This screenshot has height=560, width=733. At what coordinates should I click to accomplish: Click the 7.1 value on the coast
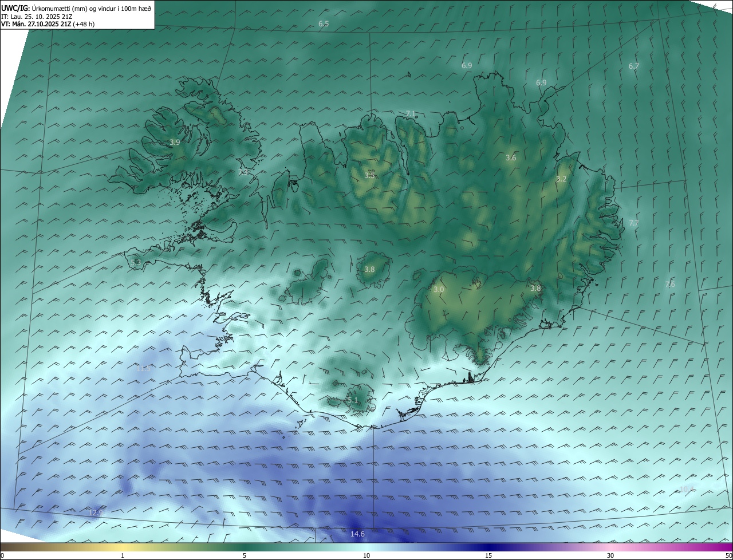410,114
